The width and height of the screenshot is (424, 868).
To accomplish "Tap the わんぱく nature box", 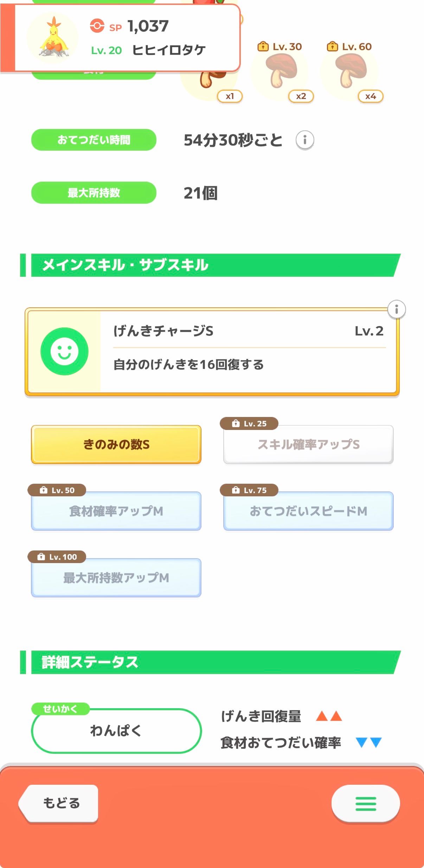I will 116,731.
